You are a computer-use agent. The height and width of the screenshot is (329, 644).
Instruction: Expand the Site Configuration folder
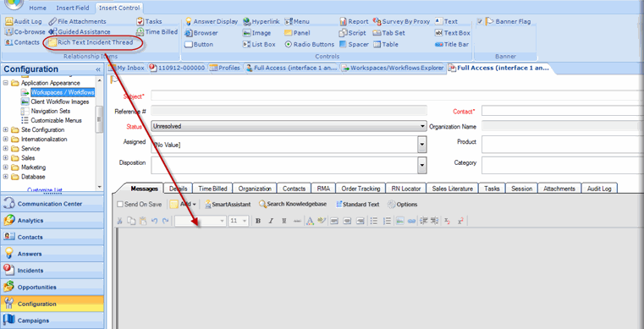point(6,129)
